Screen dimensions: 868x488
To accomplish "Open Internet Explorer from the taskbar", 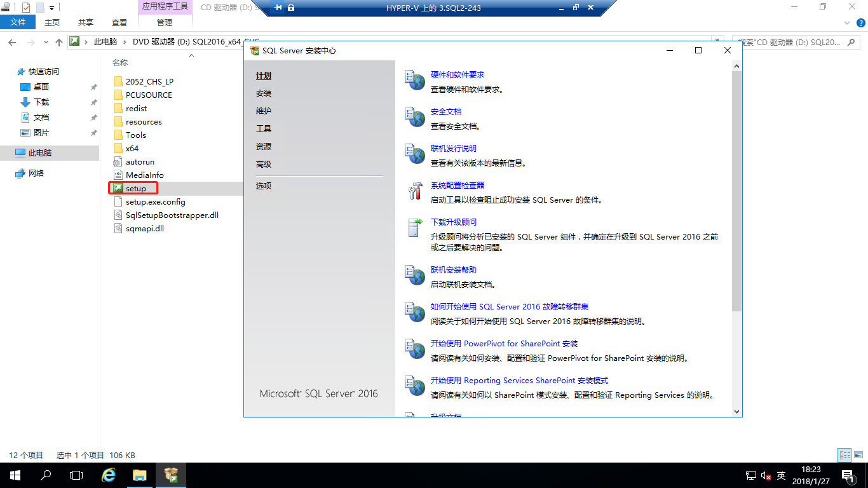I will (109, 475).
